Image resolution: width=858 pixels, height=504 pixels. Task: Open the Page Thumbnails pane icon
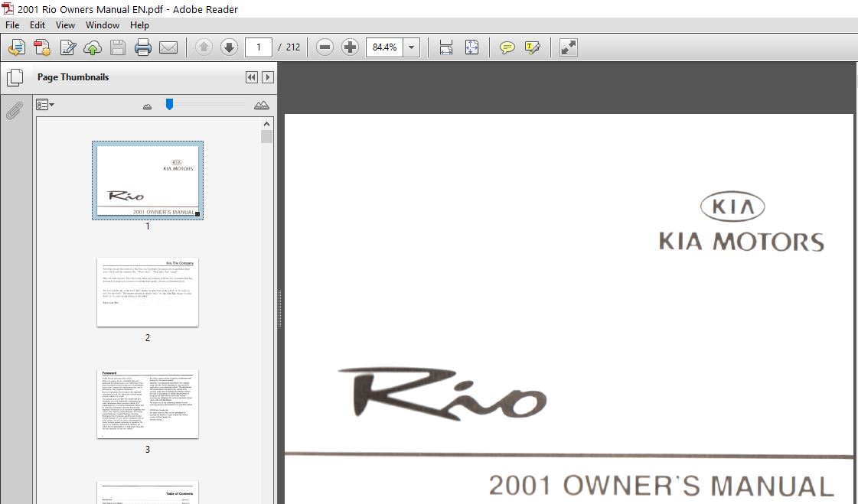tap(15, 77)
